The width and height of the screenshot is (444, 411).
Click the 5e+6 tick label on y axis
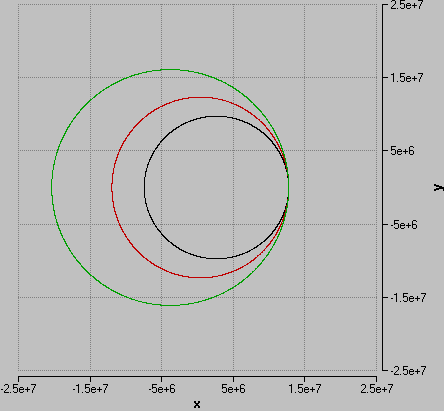pos(402,151)
